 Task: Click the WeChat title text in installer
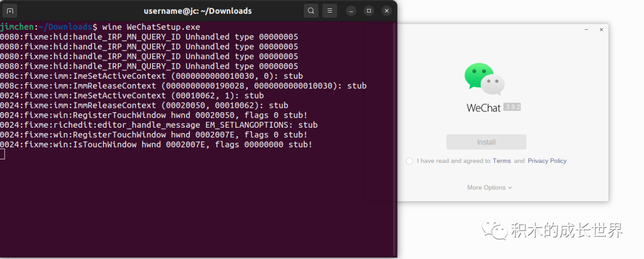484,107
